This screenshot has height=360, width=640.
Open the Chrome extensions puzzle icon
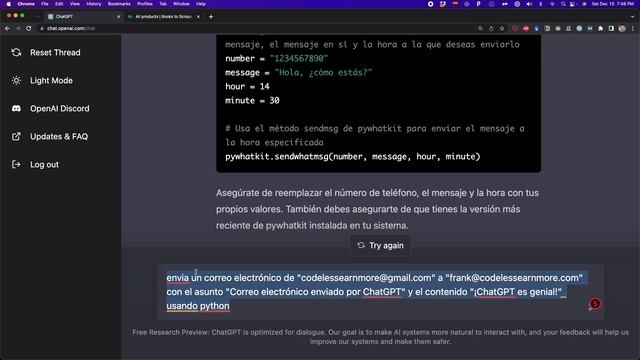pos(600,28)
